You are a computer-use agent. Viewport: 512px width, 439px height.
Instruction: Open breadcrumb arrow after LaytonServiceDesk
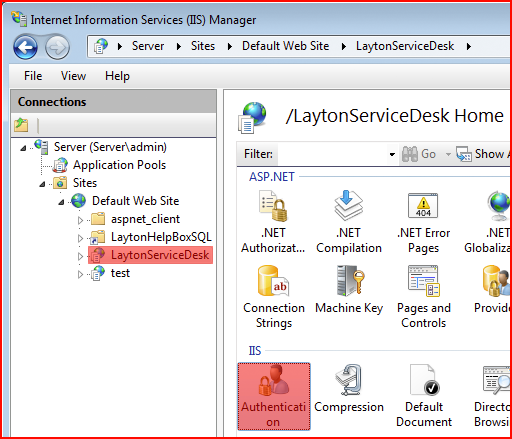click(x=469, y=46)
